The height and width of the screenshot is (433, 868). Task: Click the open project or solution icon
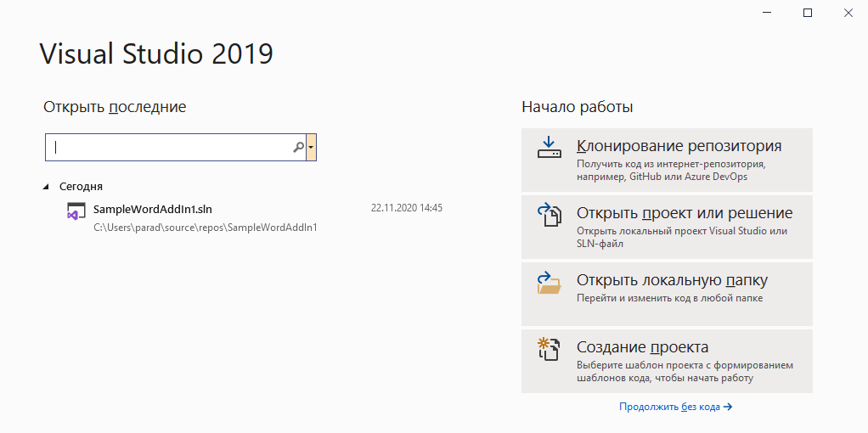coord(550,215)
